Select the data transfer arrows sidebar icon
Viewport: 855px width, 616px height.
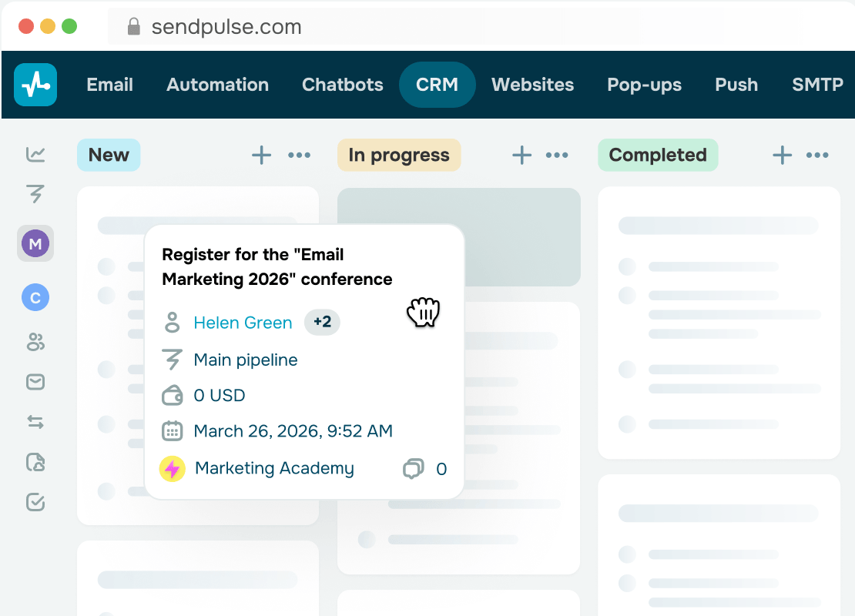click(x=35, y=423)
